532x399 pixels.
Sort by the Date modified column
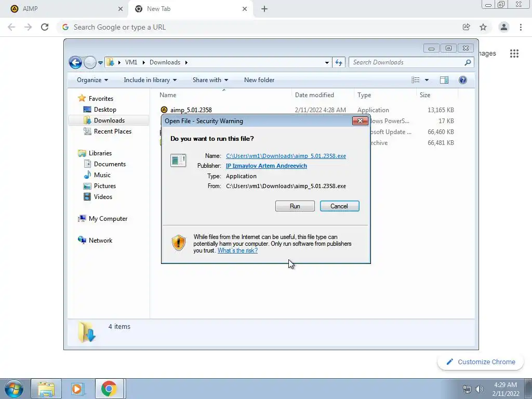pos(323,95)
